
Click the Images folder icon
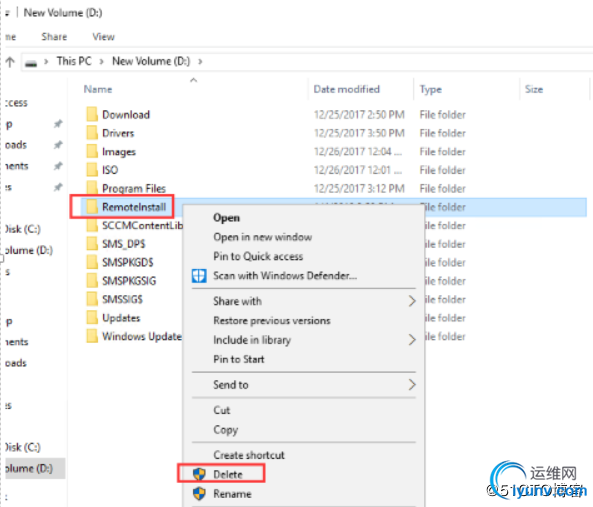92,151
